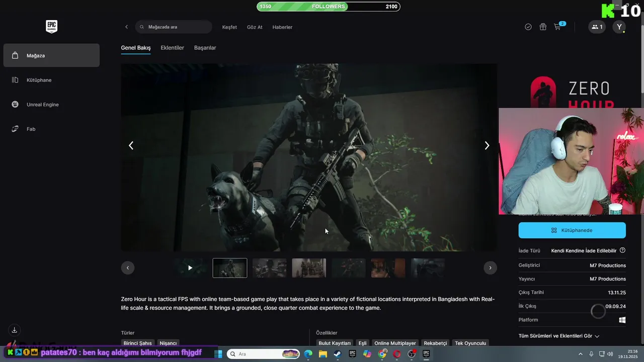Click the Eşli feature tag
644x362 pixels.
tap(362, 343)
